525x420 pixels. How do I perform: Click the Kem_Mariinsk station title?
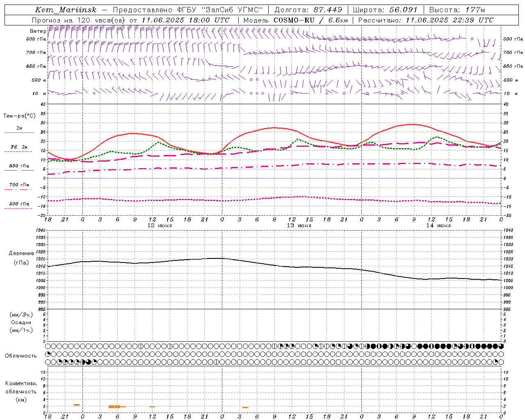coord(66,10)
